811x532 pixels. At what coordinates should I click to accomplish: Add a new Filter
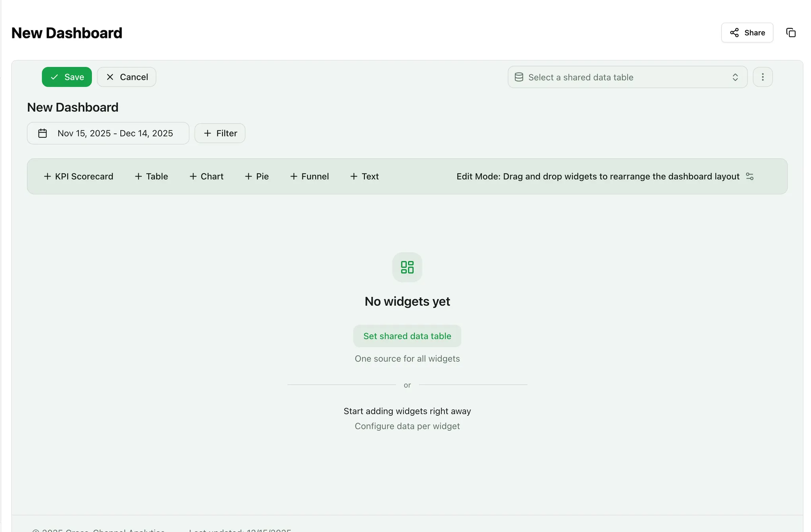(220, 133)
